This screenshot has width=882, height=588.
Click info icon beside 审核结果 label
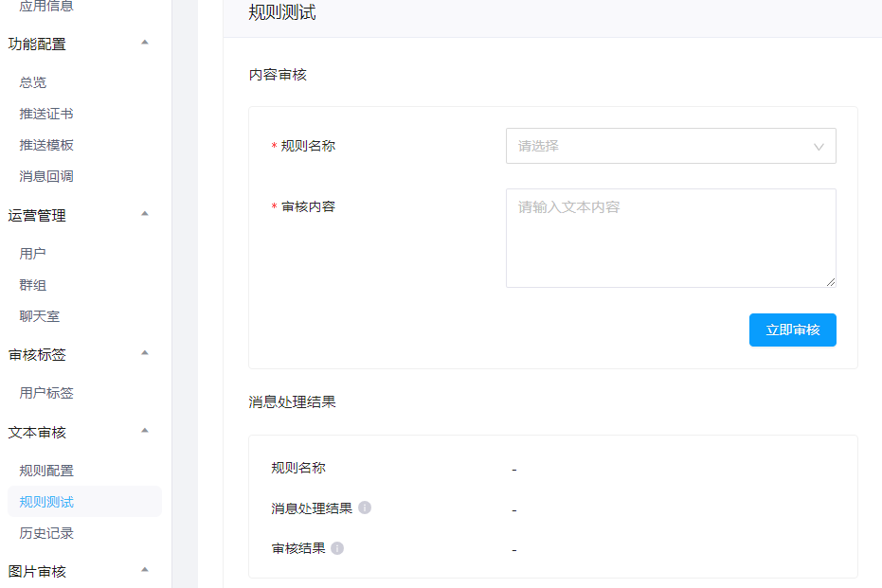tap(337, 548)
